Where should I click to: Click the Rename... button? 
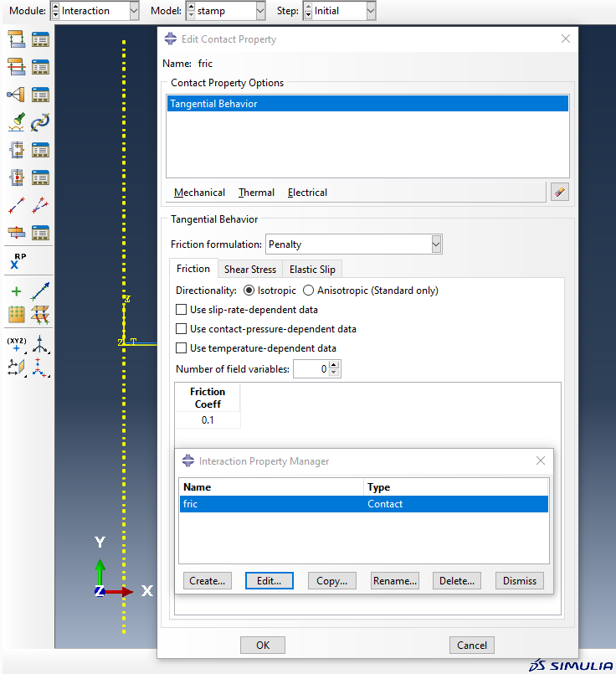(395, 581)
